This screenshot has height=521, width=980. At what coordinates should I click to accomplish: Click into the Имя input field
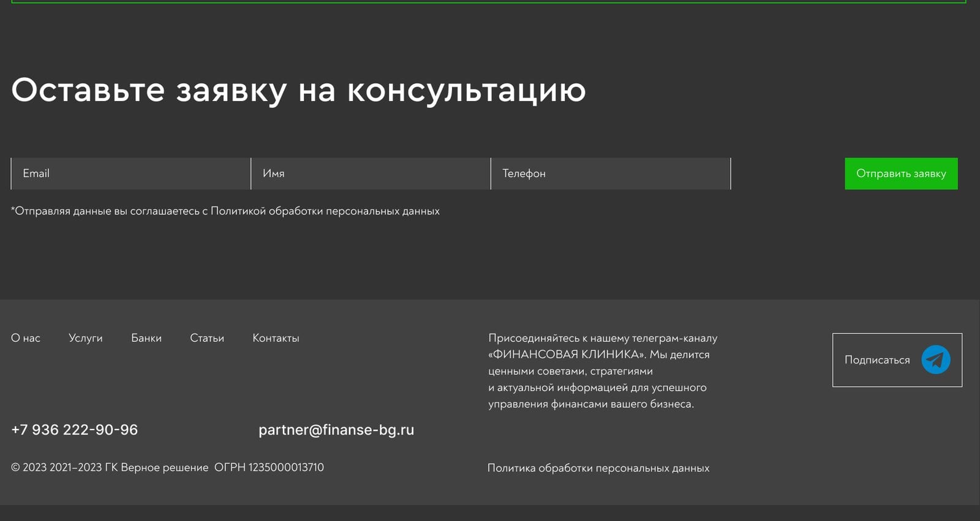coord(371,173)
